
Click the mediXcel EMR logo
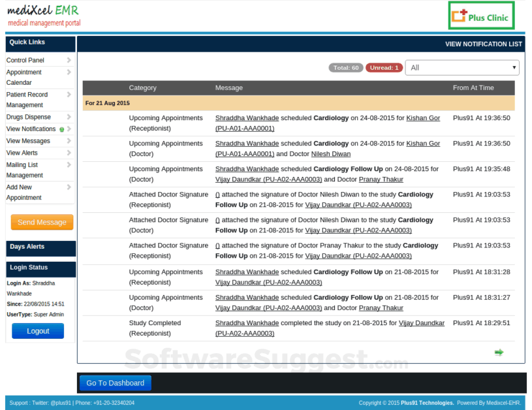pyautogui.click(x=42, y=11)
